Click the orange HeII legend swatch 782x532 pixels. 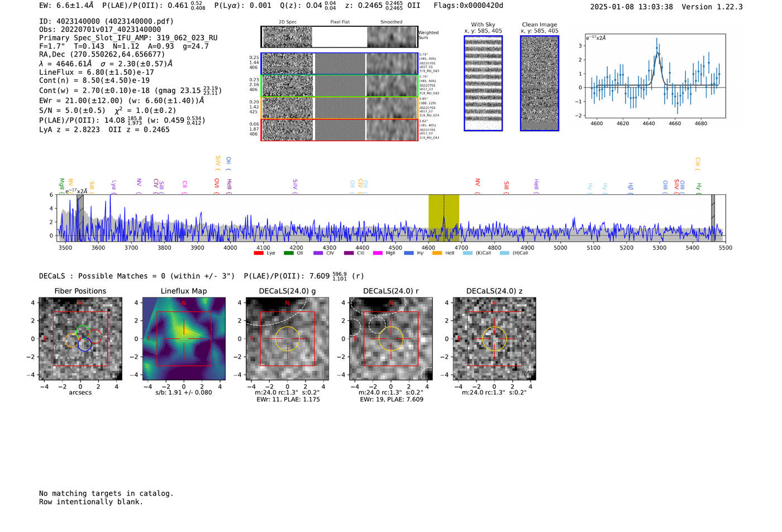[437, 253]
